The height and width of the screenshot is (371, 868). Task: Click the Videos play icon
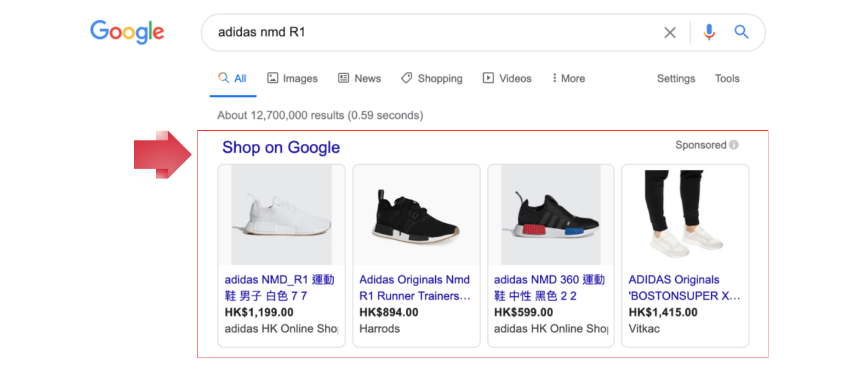488,78
